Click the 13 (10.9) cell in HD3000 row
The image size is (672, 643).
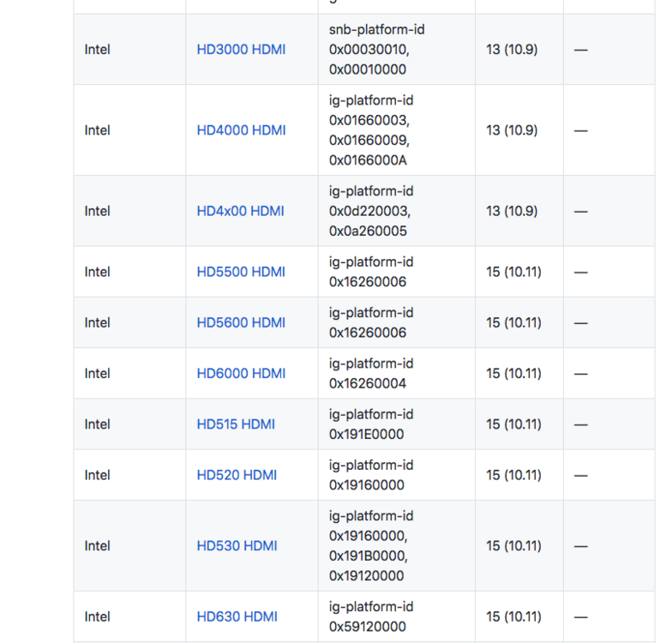512,50
